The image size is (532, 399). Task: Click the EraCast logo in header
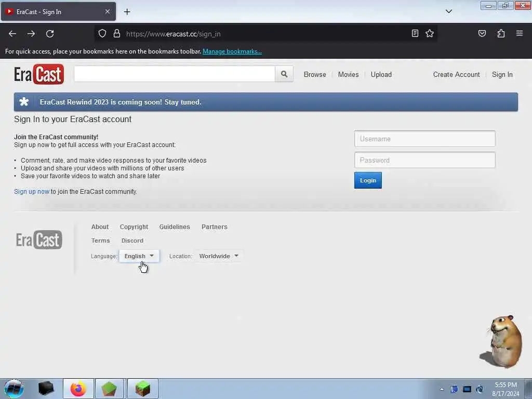[39, 74]
